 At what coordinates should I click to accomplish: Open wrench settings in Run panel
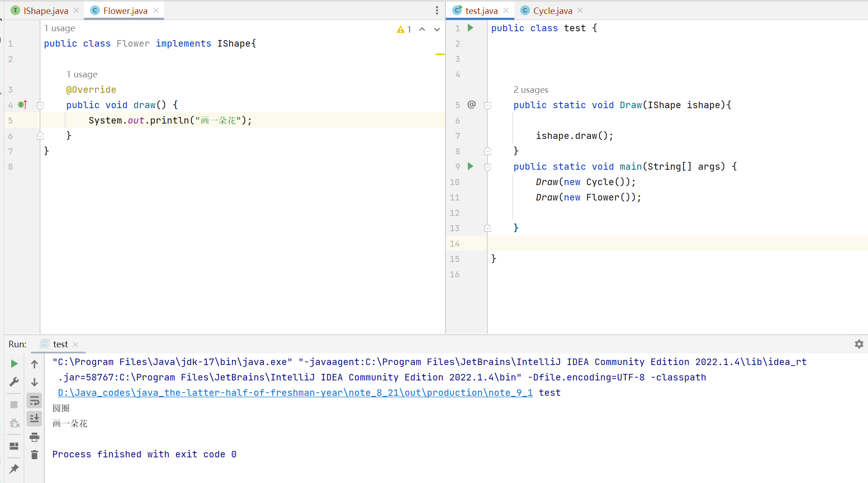pyautogui.click(x=14, y=382)
